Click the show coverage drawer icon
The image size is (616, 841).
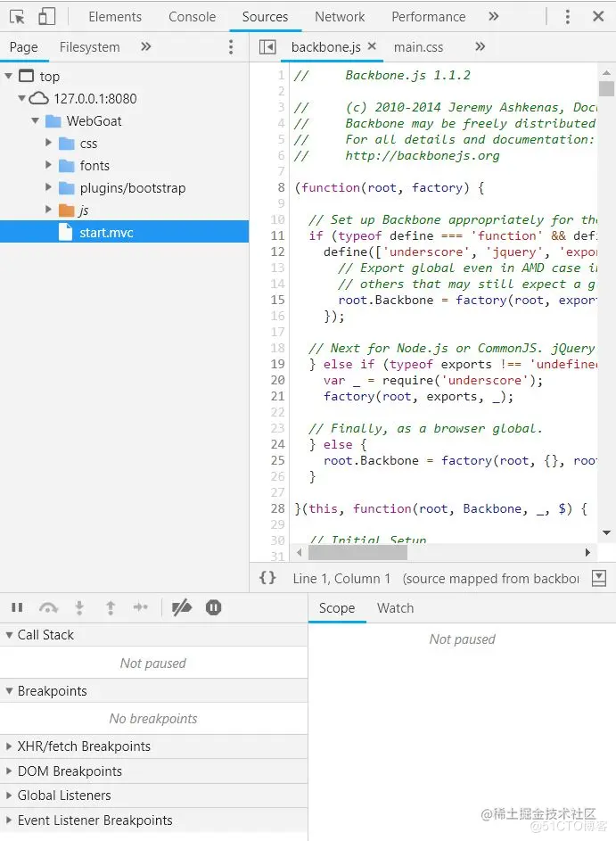pos(599,578)
